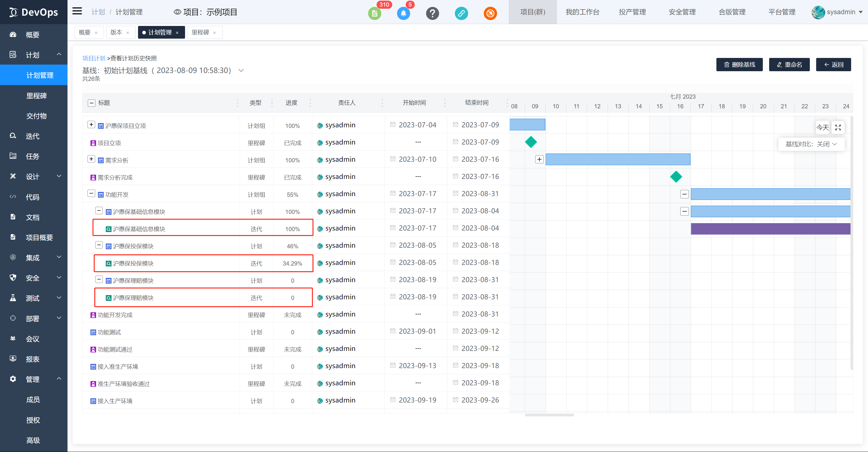This screenshot has width=868, height=452.
Task: Collapse all rows via 标题 header toggle
Action: (91, 103)
